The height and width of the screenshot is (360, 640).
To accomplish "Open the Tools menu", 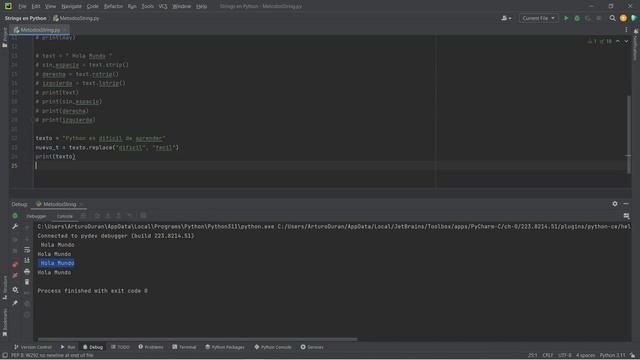I will coord(147,6).
